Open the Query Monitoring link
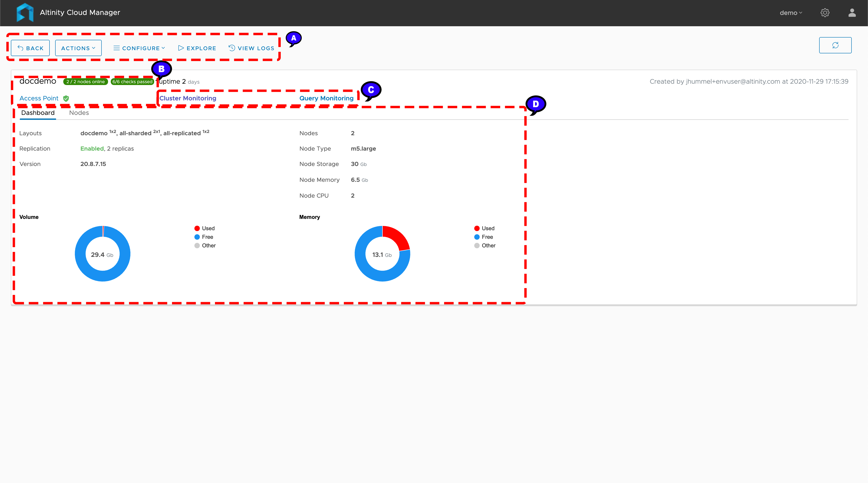 [326, 98]
